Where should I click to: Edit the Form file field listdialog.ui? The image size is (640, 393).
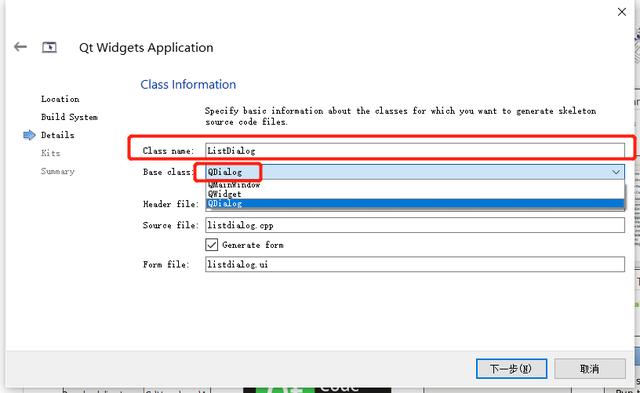pos(415,264)
